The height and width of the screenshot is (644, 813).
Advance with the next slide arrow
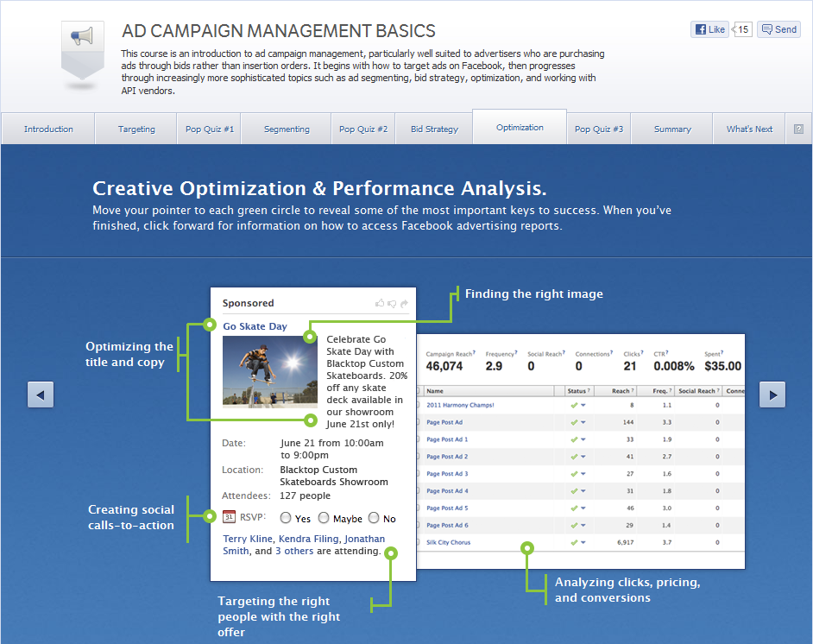pos(772,395)
